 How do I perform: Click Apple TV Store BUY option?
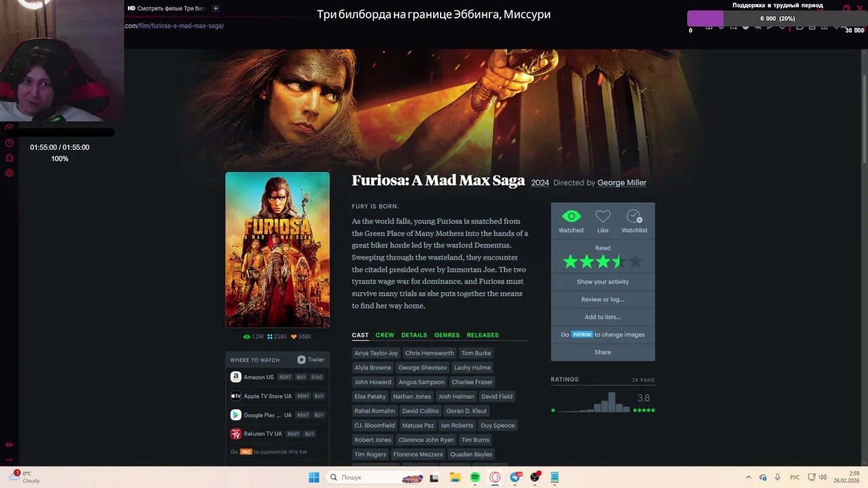pyautogui.click(x=319, y=396)
